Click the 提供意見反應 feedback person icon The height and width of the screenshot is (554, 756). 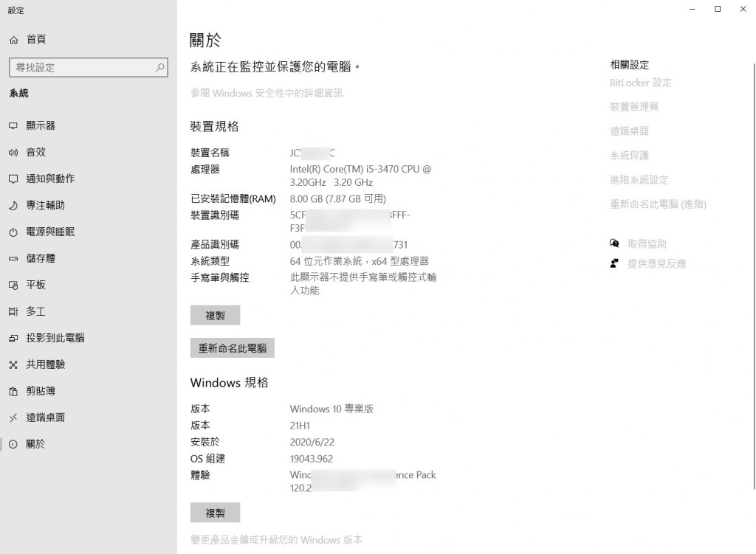coord(614,263)
